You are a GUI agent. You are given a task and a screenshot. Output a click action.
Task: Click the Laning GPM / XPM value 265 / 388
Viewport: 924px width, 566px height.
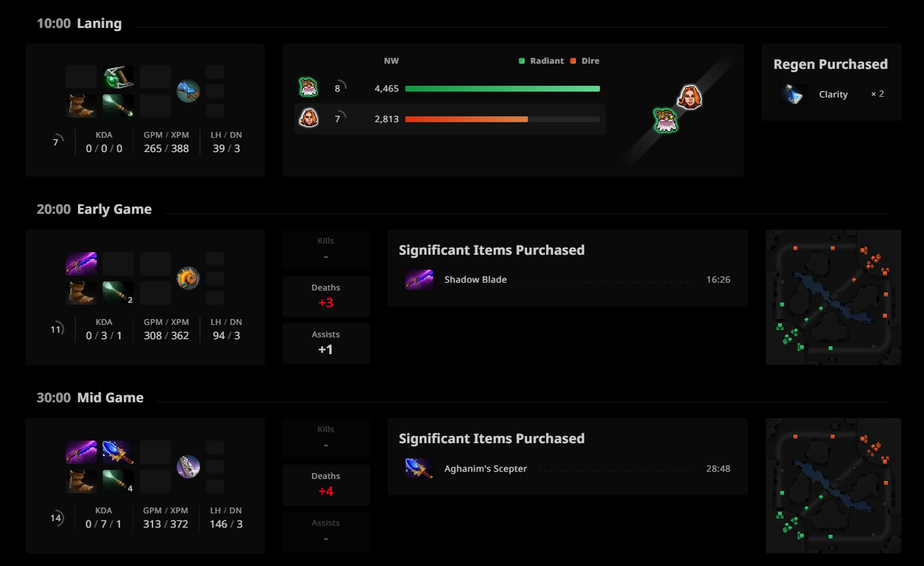click(166, 148)
